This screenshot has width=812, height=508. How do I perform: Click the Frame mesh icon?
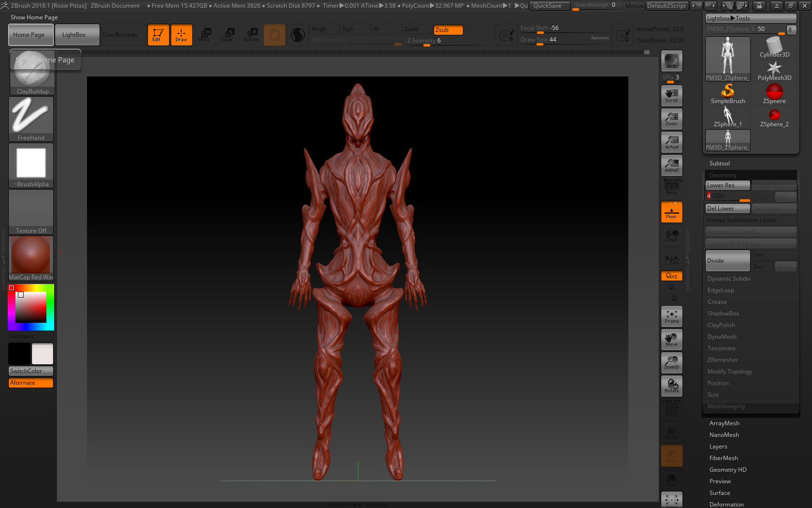pos(671,316)
